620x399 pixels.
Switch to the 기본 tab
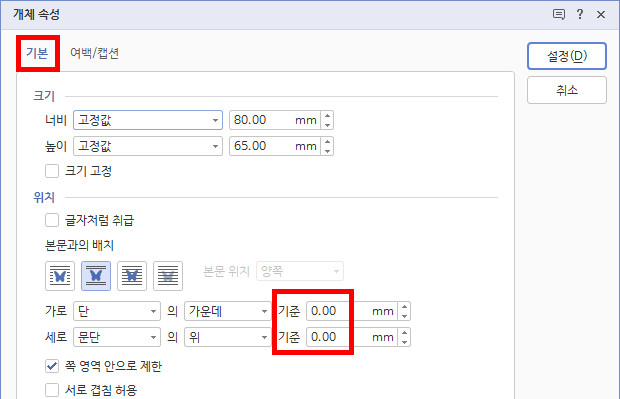[37, 53]
